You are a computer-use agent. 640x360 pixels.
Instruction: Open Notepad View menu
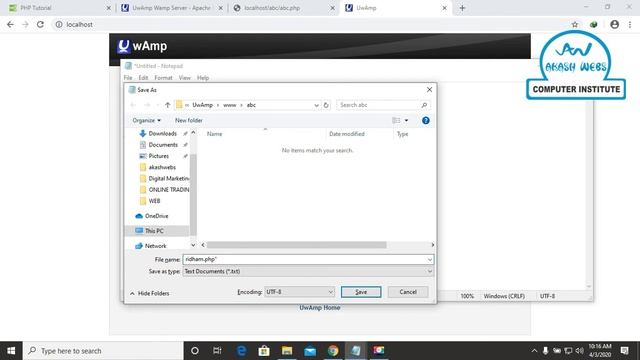(184, 78)
